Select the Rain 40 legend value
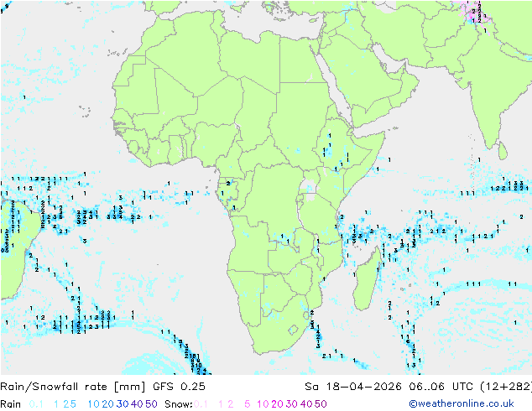The width and height of the screenshot is (532, 411). tap(137, 404)
